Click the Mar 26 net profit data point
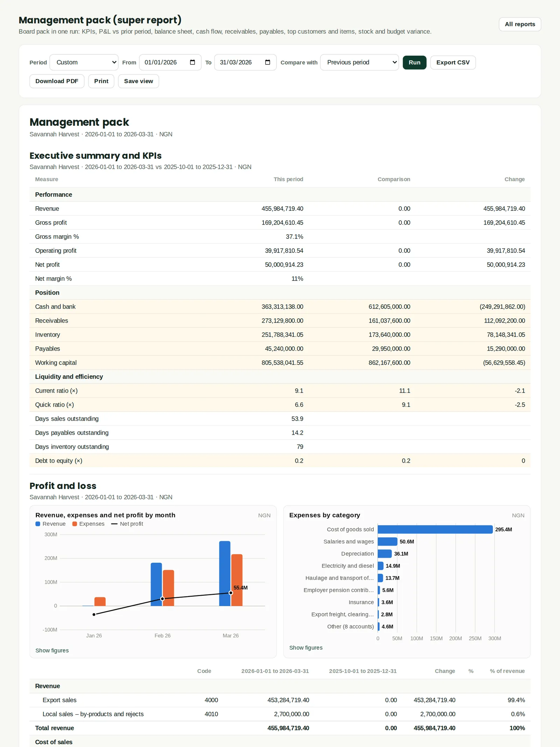 231,593
